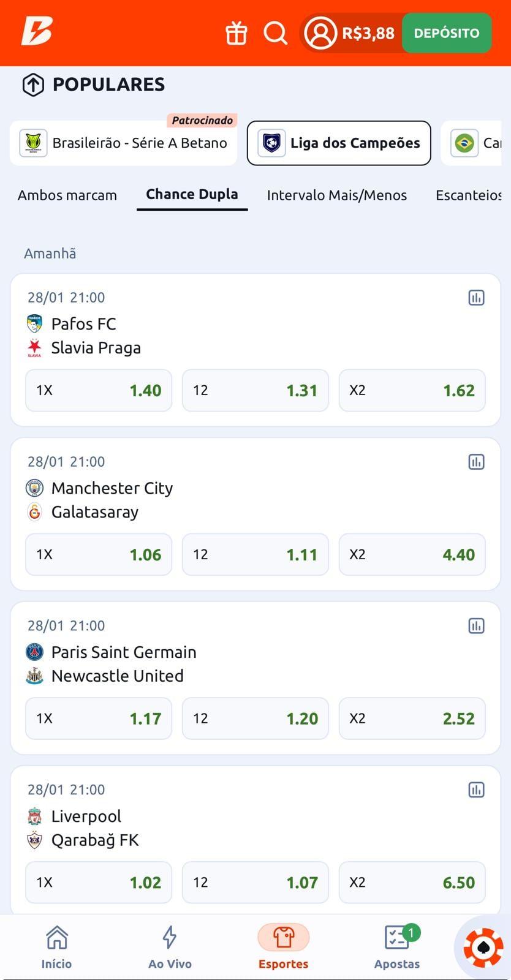
Task: Select 12 odds 1.20 for PSG match
Action: pyautogui.click(x=255, y=718)
